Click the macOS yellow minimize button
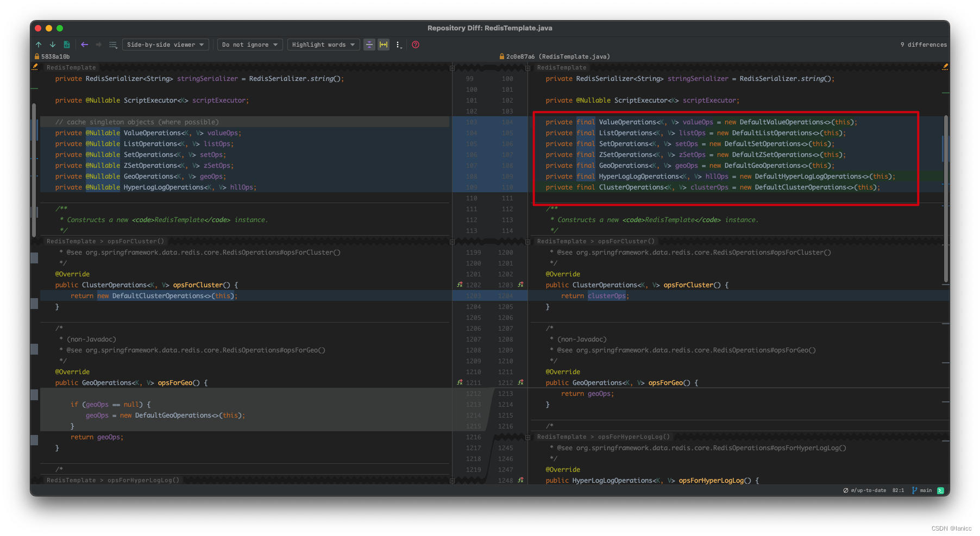 [49, 28]
